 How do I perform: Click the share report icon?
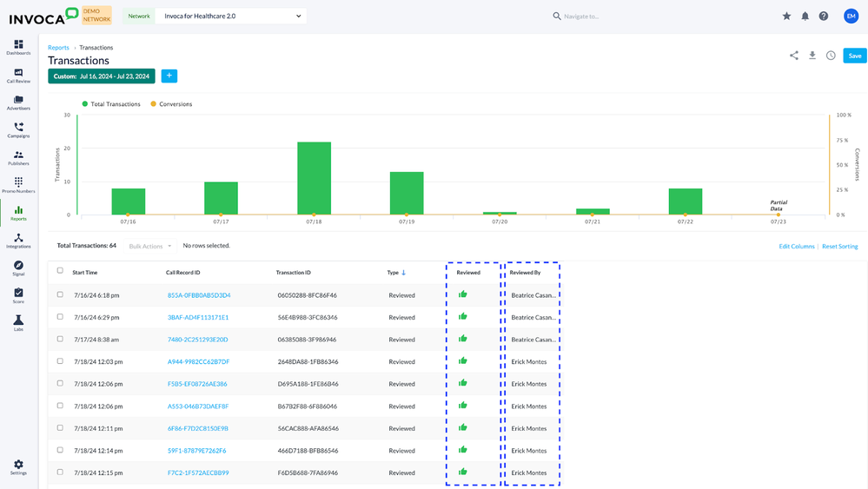[794, 56]
